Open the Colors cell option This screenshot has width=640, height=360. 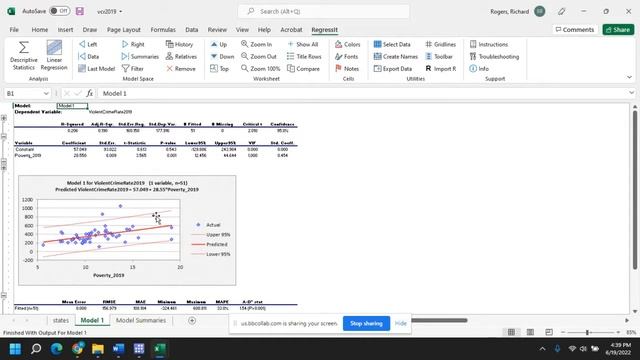(347, 44)
